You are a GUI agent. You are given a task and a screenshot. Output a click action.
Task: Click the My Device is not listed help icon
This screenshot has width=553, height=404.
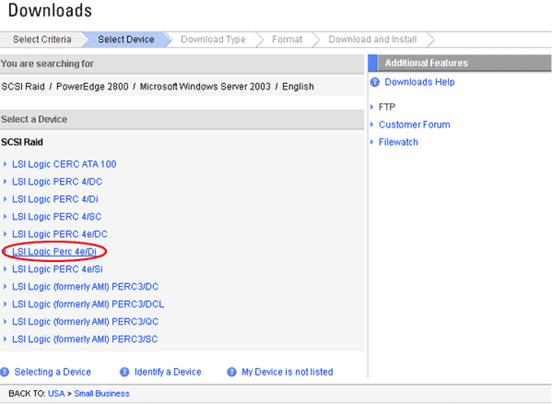click(231, 372)
